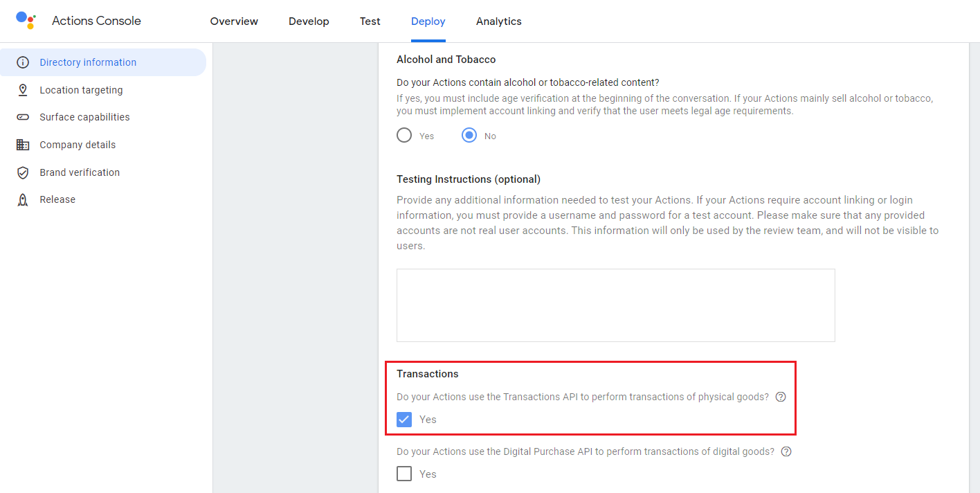The width and height of the screenshot is (980, 493).
Task: Go to the Test tab
Action: pyautogui.click(x=370, y=21)
